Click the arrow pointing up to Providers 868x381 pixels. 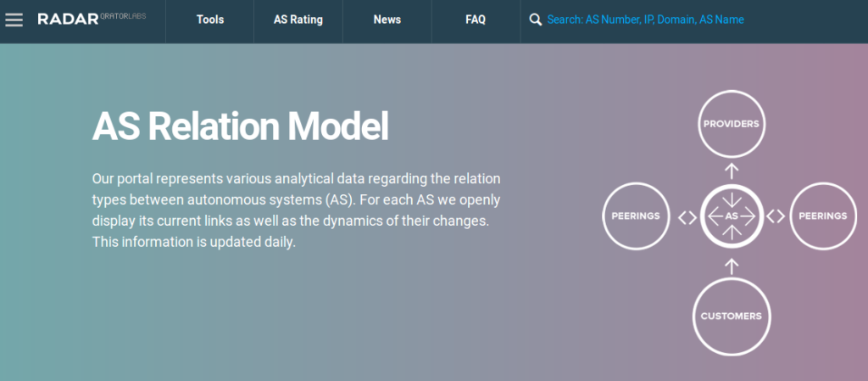pos(732,171)
